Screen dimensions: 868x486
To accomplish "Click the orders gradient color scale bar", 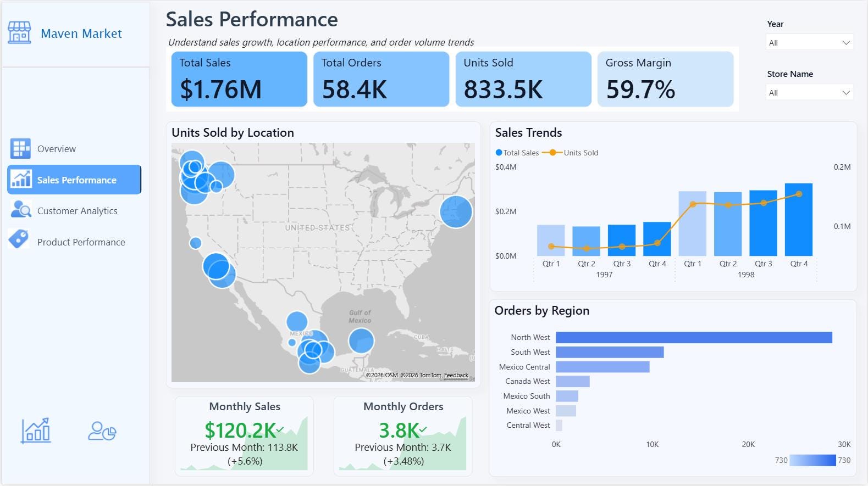I will (x=812, y=460).
